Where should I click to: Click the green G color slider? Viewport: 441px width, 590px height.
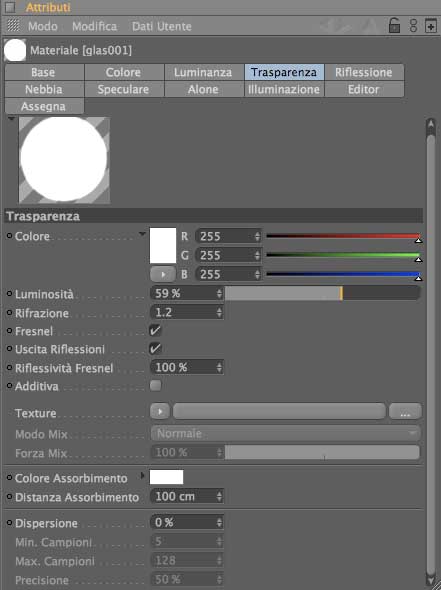click(x=343, y=255)
